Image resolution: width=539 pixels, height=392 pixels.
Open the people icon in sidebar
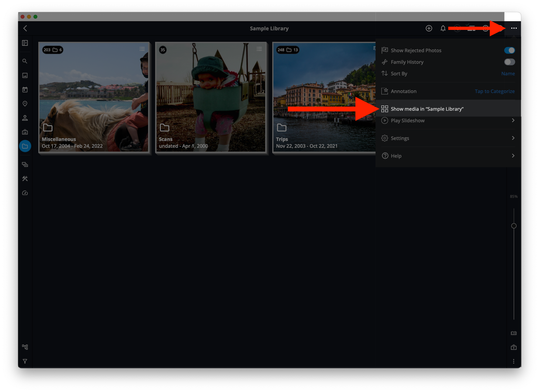(25, 118)
